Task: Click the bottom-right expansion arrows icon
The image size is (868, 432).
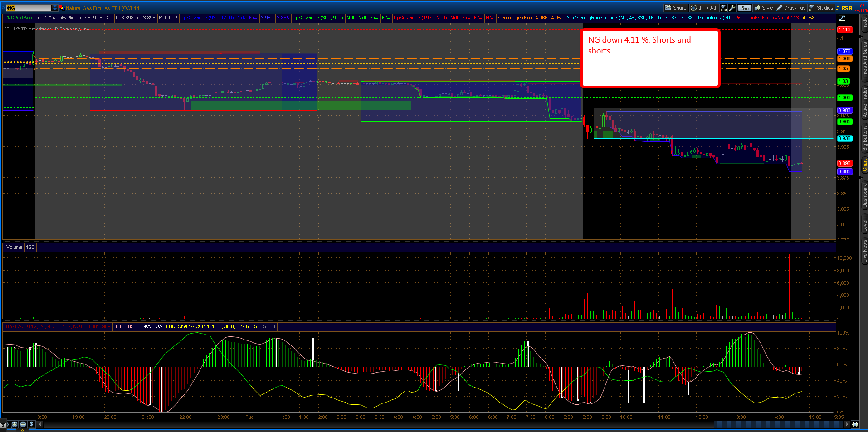Action: click(x=855, y=424)
